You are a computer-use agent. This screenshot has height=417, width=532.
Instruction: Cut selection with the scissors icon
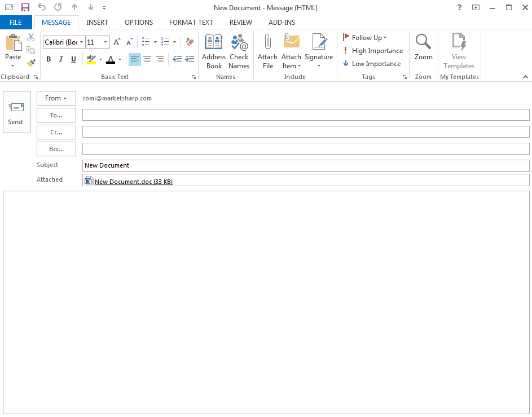31,37
